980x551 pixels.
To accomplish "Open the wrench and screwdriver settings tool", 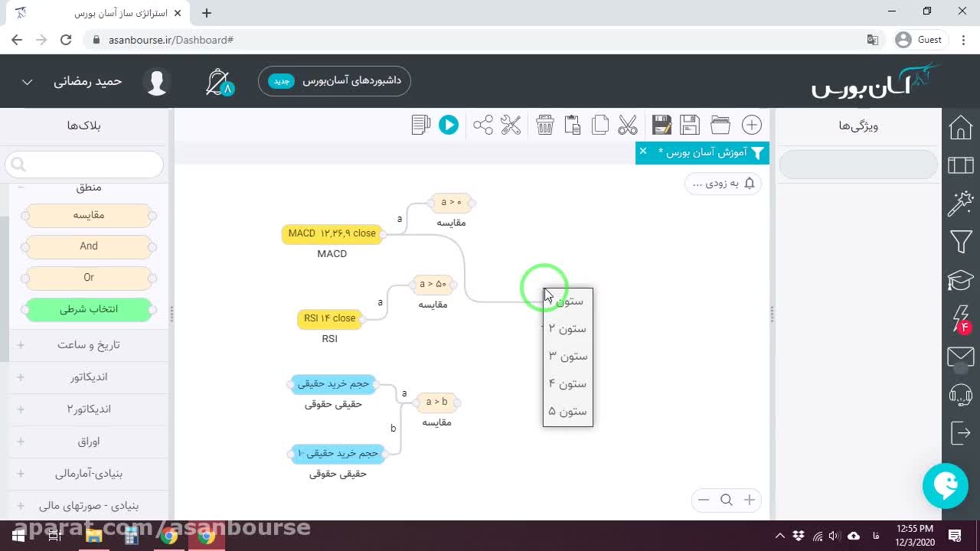I will pyautogui.click(x=511, y=125).
